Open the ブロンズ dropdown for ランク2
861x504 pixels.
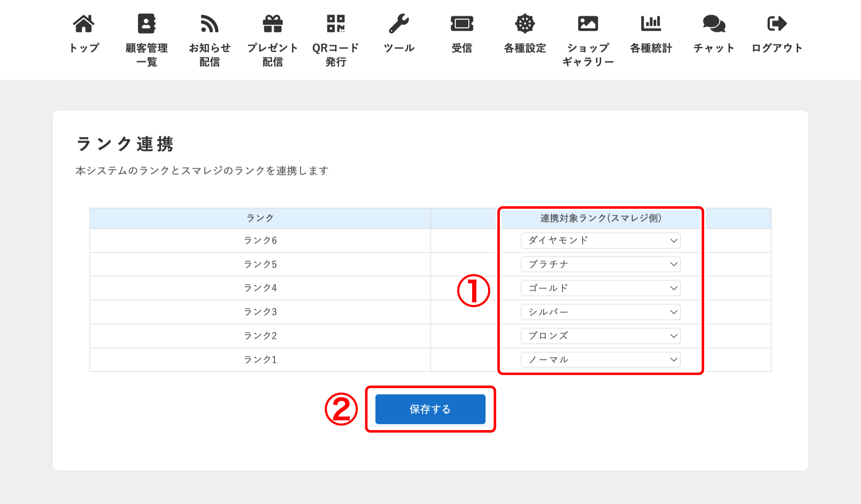coord(601,336)
